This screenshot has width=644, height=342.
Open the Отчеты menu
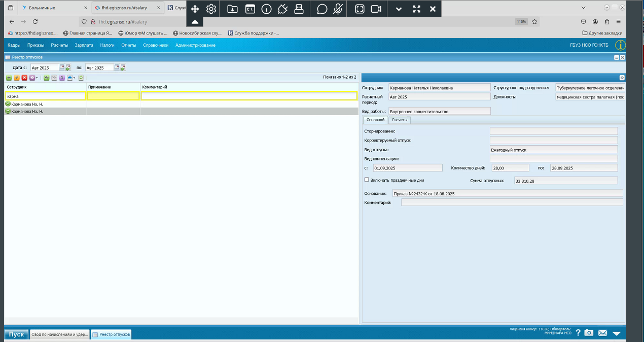click(129, 45)
